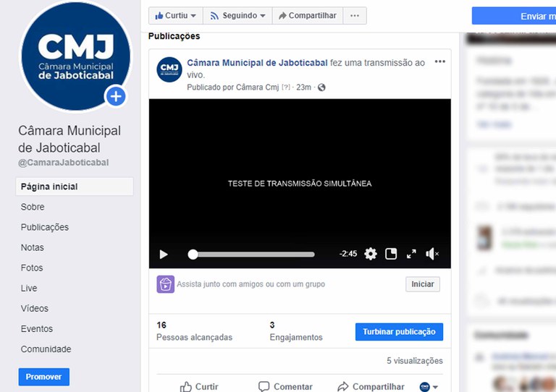The height and width of the screenshot is (392, 556).
Task: Open Live in sidebar menu
Action: tap(29, 289)
